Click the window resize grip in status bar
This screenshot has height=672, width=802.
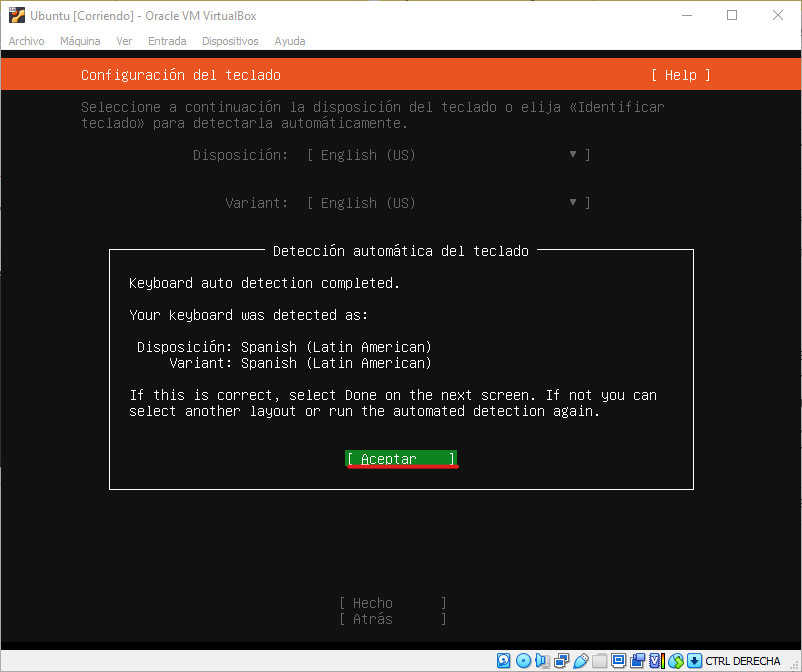(794, 664)
